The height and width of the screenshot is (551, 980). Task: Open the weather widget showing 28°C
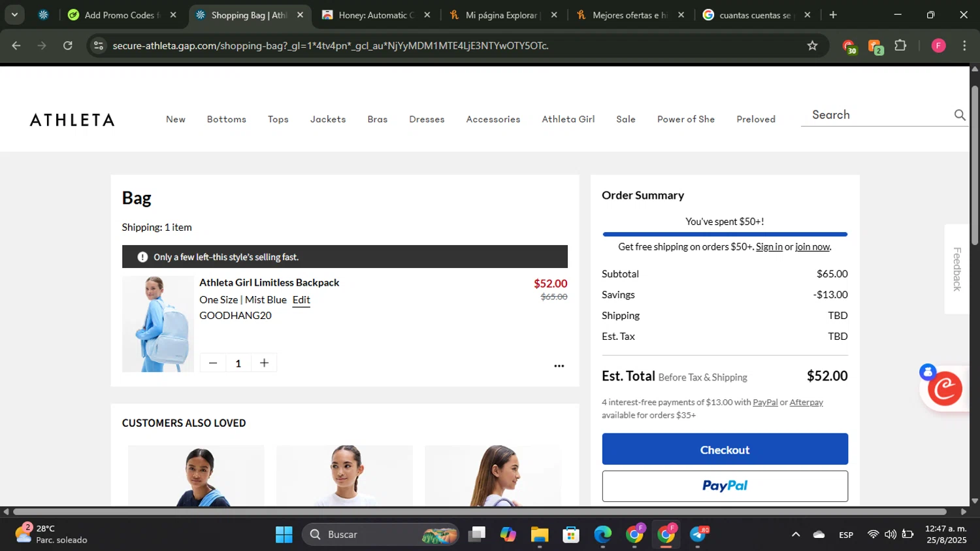pos(51,534)
